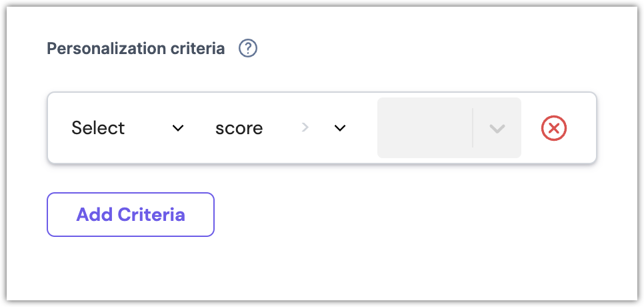Viewport: 644px width, 307px height.
Task: Click the Add Criteria button
Action: [x=131, y=215]
